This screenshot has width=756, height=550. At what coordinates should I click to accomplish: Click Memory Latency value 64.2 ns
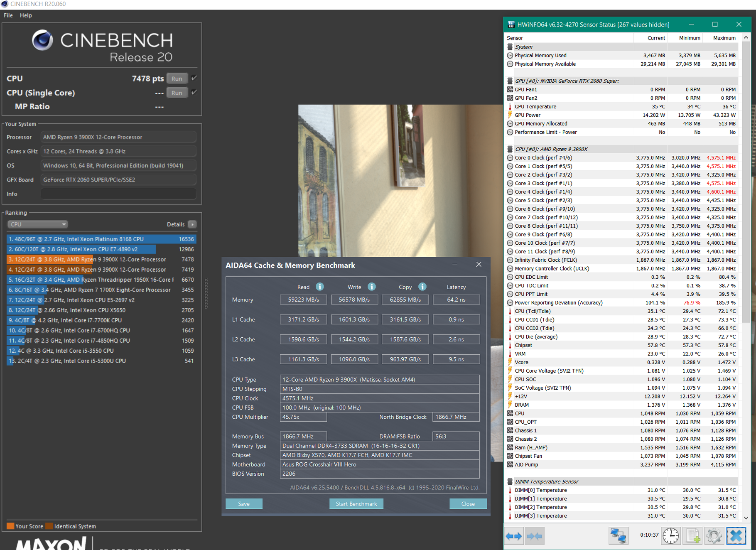456,300
